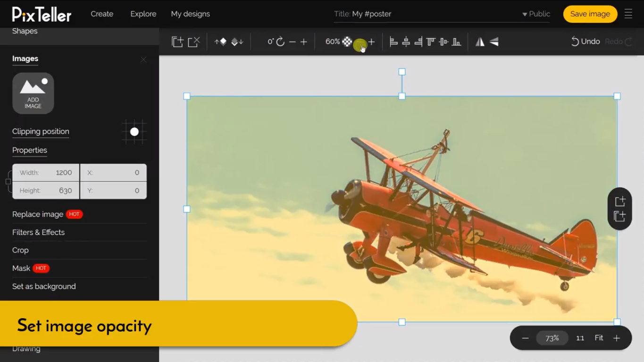Click the Add Image button
644x362 pixels.
(33, 93)
